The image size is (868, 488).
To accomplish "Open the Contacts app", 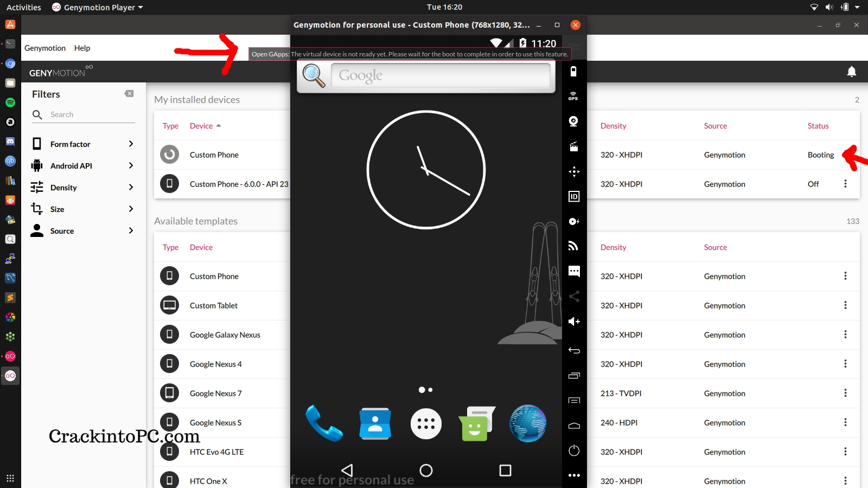I will point(375,423).
